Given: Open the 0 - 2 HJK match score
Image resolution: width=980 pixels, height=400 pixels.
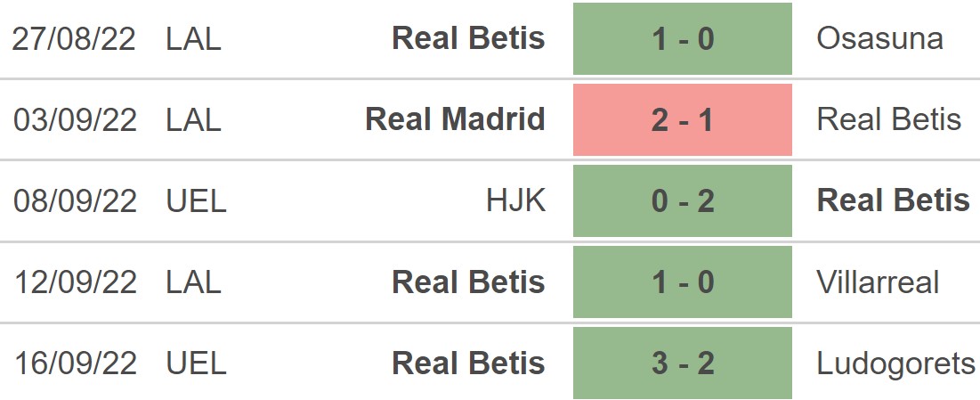Looking at the screenshot, I should (682, 200).
